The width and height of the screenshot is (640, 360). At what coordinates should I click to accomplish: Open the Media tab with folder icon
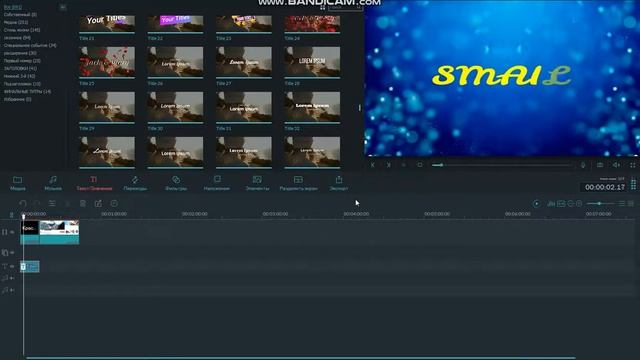tap(18, 183)
